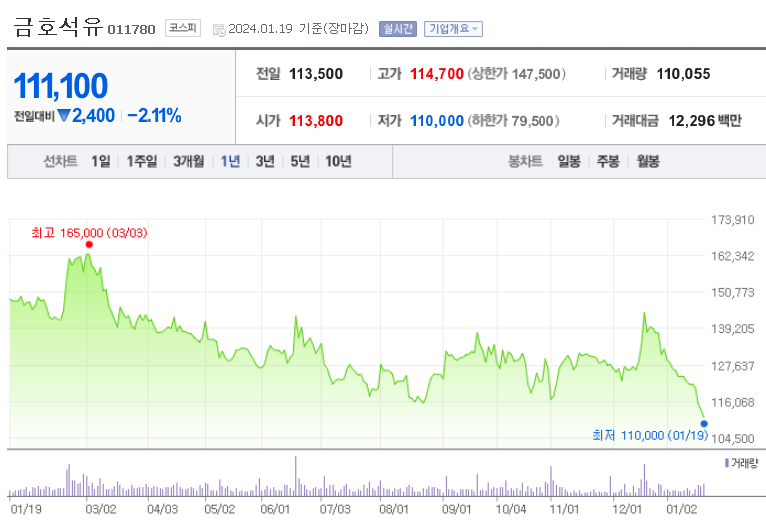This screenshot has width=766, height=532.
Task: Toggle the 실시간 real-time button
Action: click(x=398, y=29)
